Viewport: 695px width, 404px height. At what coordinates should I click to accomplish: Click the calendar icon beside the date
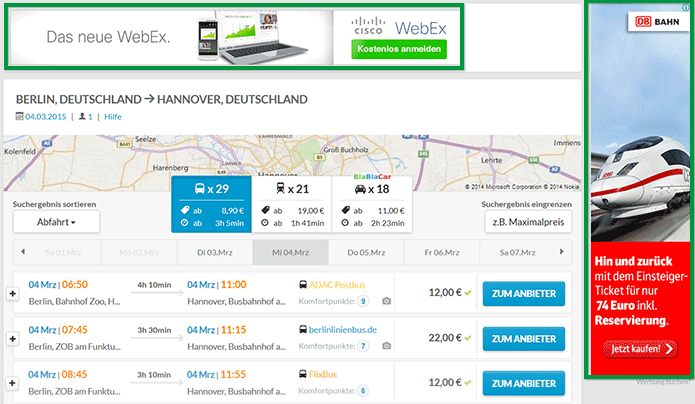pyautogui.click(x=20, y=116)
